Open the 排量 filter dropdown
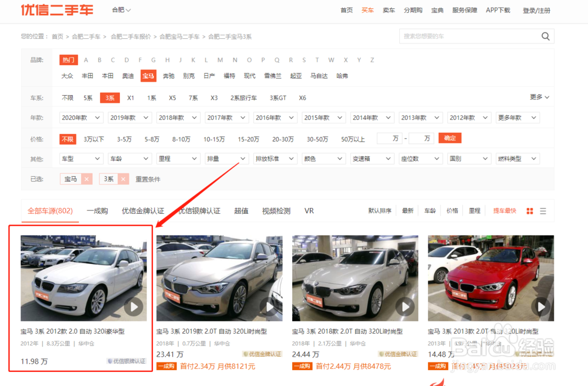The width and height of the screenshot is (588, 386). pyautogui.click(x=226, y=159)
